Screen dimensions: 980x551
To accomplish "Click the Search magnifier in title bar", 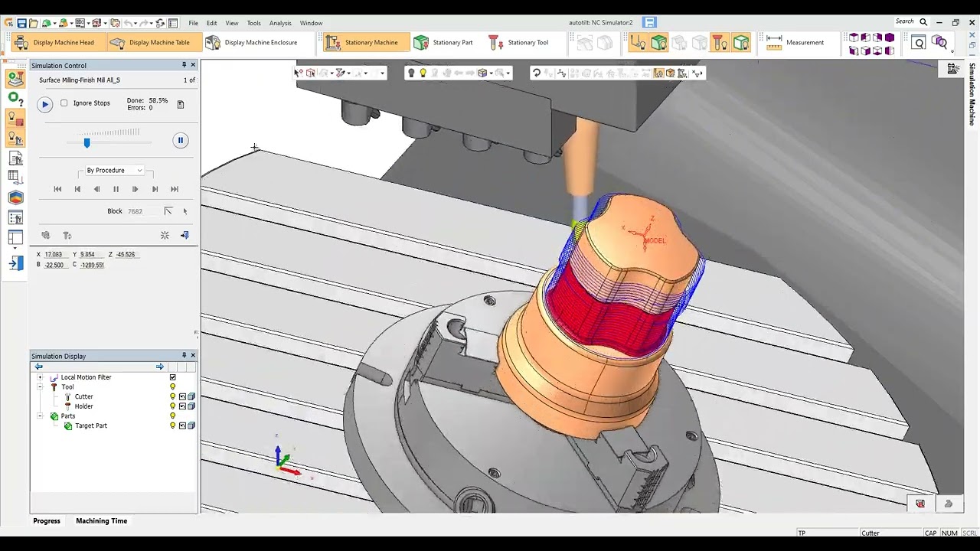I will [x=923, y=22].
